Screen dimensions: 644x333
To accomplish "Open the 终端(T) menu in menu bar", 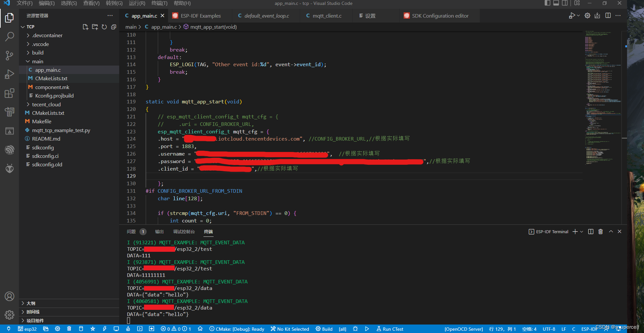I will [159, 3].
